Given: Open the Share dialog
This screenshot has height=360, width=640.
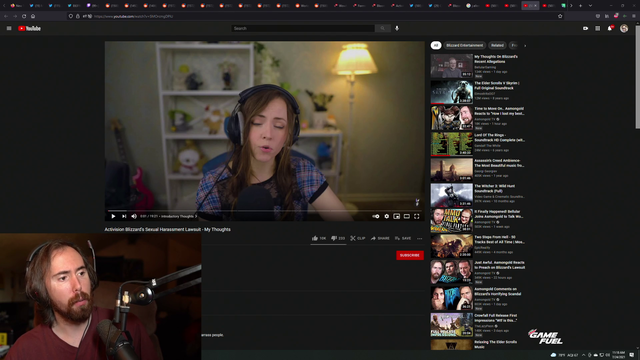Looking at the screenshot, I should point(380,238).
